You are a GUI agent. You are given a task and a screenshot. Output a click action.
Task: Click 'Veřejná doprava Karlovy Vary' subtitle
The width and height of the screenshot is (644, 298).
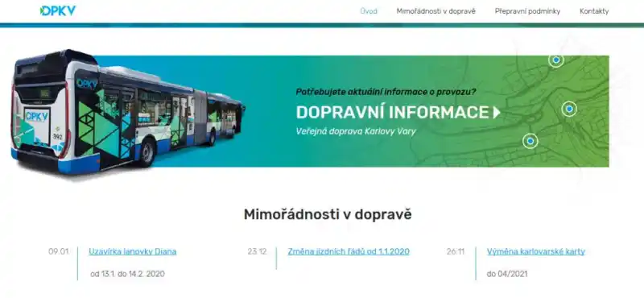tap(356, 131)
